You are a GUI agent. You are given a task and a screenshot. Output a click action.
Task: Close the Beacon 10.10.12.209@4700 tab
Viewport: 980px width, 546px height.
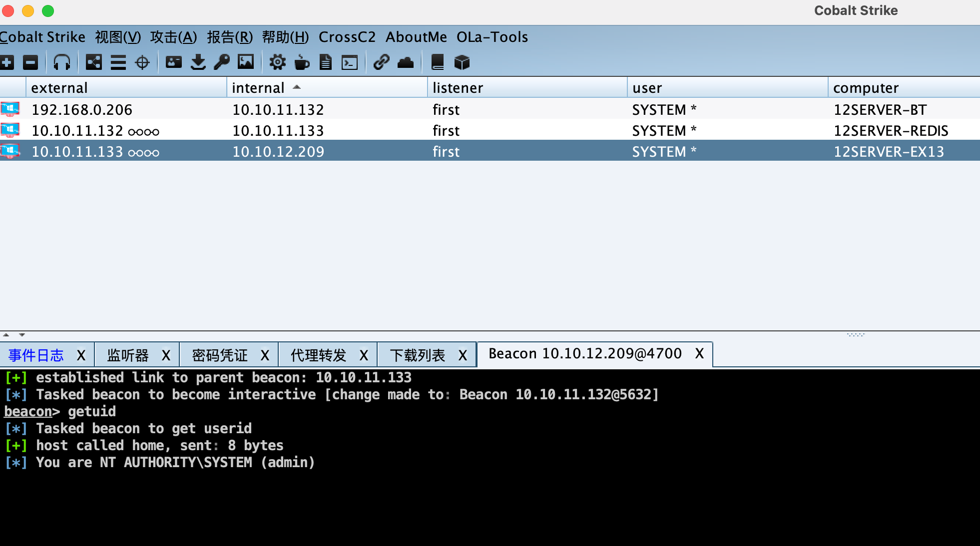coord(699,354)
